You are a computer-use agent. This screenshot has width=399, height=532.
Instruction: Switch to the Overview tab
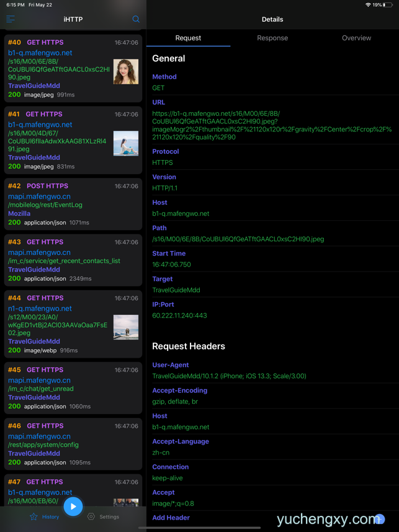click(x=356, y=38)
